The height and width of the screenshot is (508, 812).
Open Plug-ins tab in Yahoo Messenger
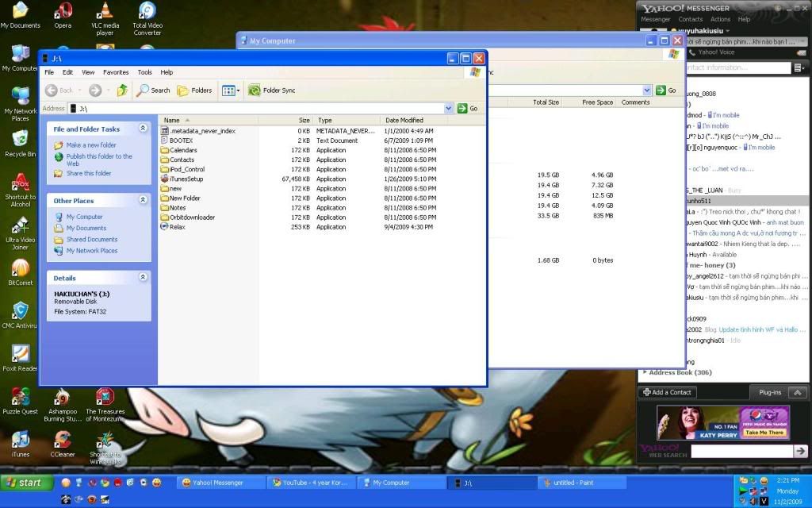tap(769, 392)
